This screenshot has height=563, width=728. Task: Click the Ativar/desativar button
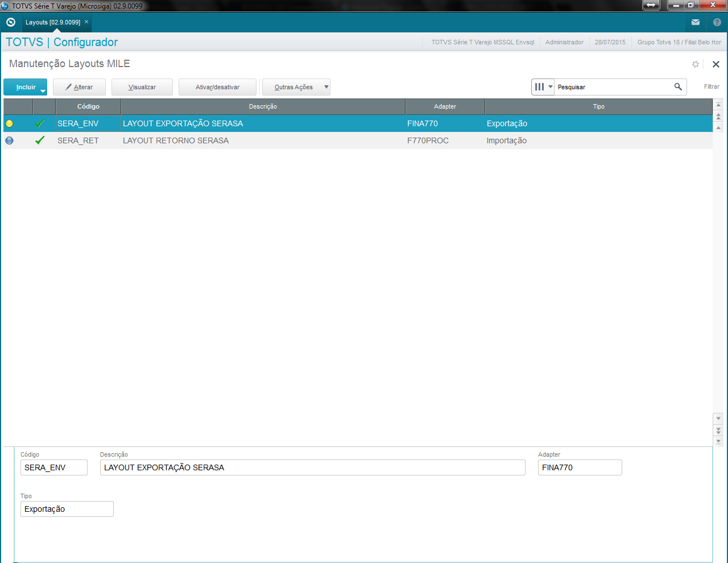pyautogui.click(x=217, y=87)
